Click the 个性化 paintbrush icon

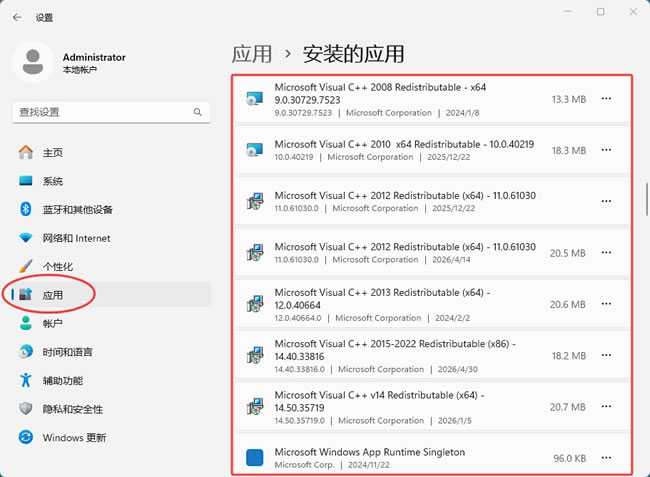(26, 266)
